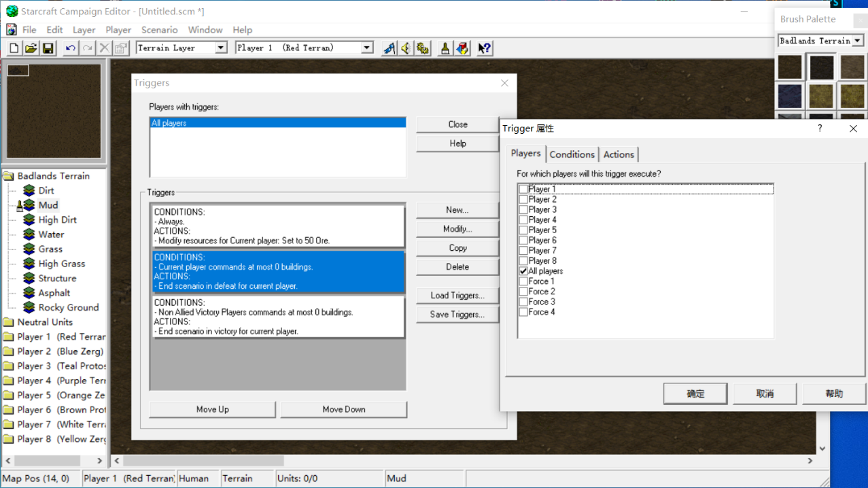The height and width of the screenshot is (488, 868).
Task: Open the Terrain Layer dropdown
Action: [221, 48]
